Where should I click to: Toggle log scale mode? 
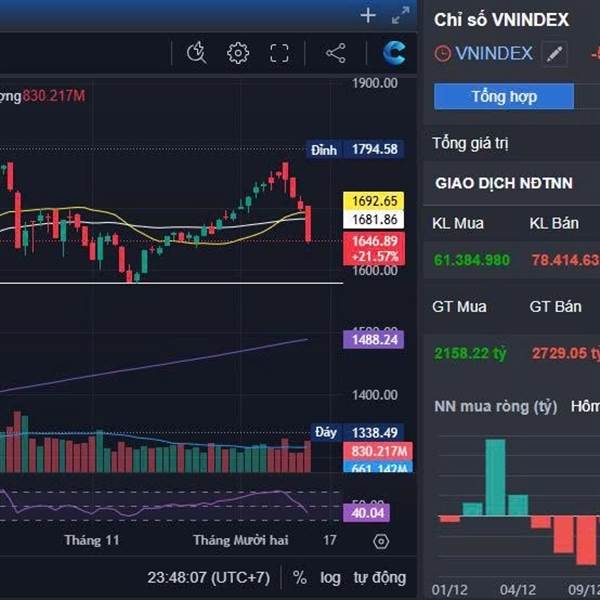[330, 577]
